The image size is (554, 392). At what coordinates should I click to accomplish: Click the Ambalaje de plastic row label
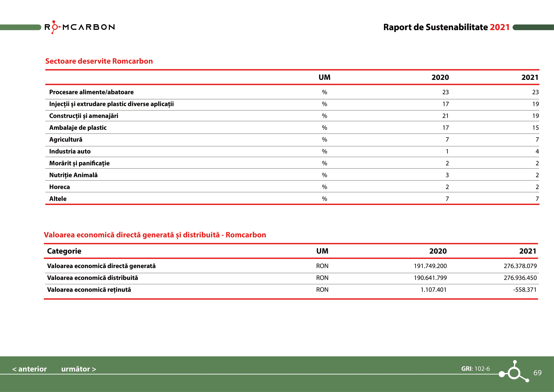(x=78, y=128)
